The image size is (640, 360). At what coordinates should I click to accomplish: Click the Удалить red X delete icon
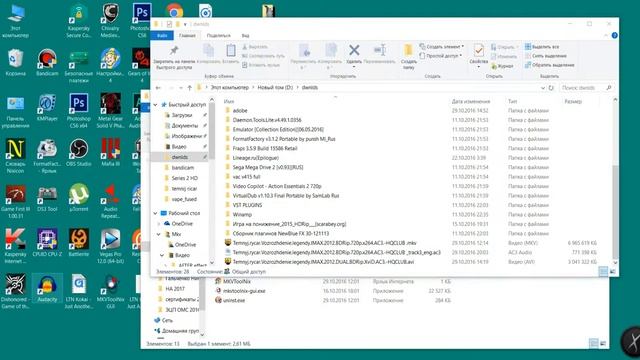click(354, 50)
